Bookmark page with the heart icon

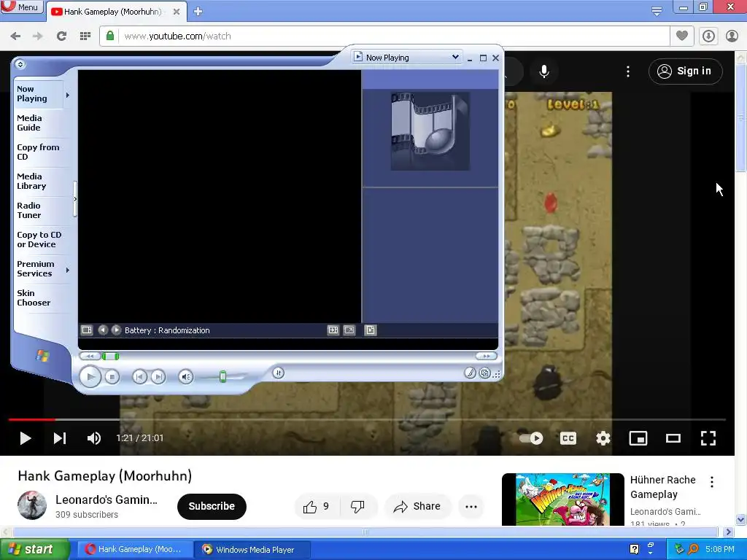click(x=682, y=36)
